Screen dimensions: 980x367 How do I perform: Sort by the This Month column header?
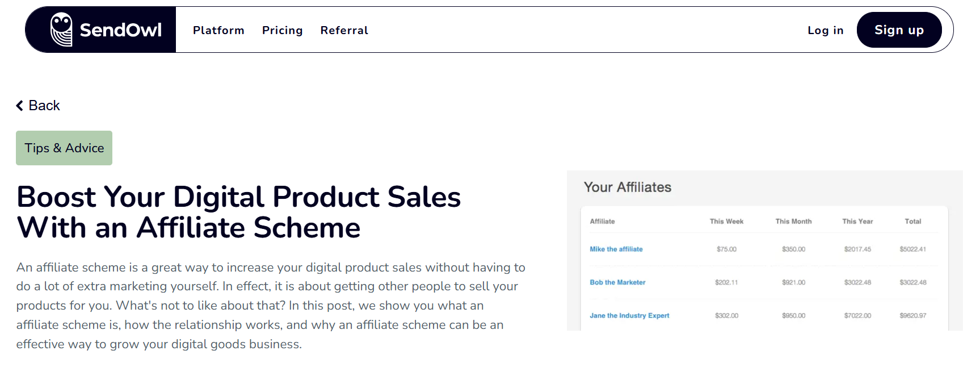[793, 221]
